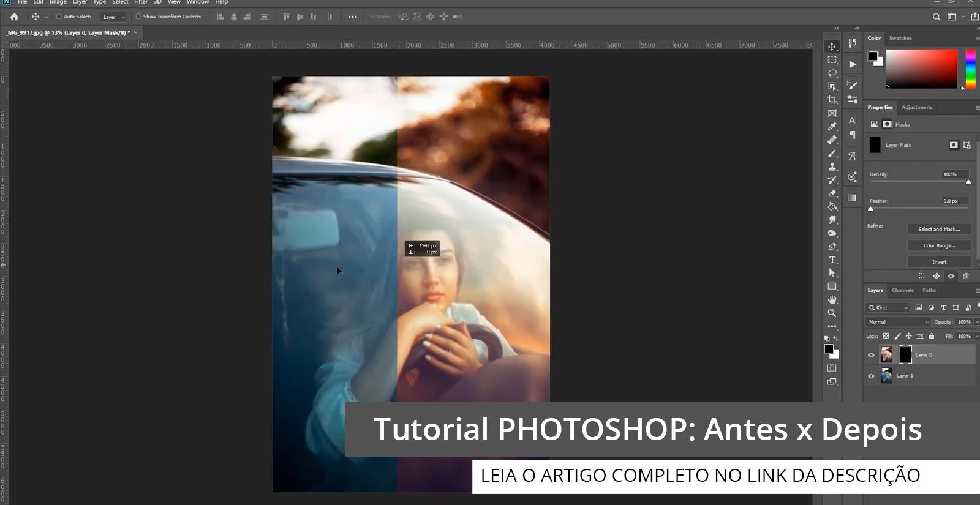Open the Select menu

pos(120,2)
